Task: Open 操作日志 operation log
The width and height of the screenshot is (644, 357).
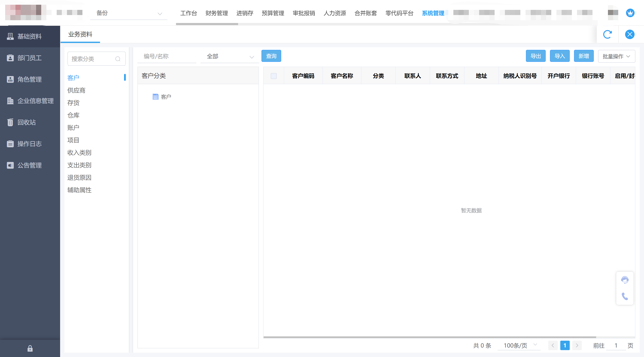Action: tap(30, 144)
